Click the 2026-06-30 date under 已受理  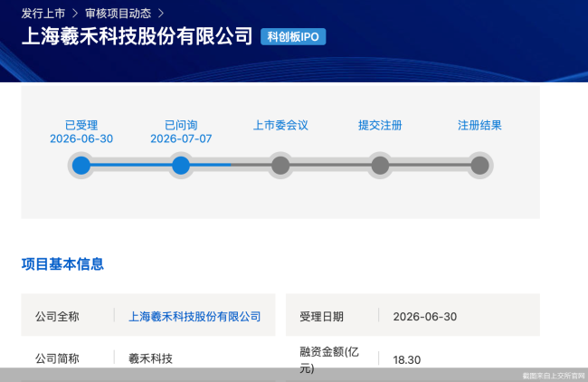(x=81, y=138)
